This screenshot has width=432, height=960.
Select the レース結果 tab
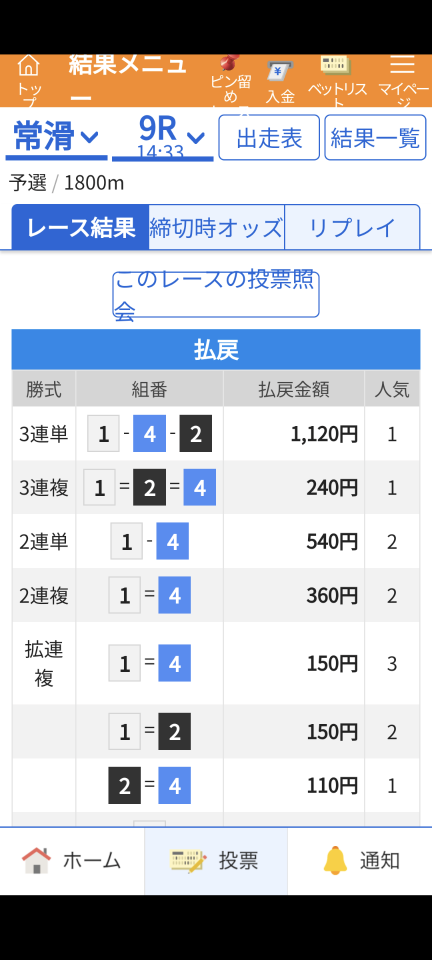[80, 227]
